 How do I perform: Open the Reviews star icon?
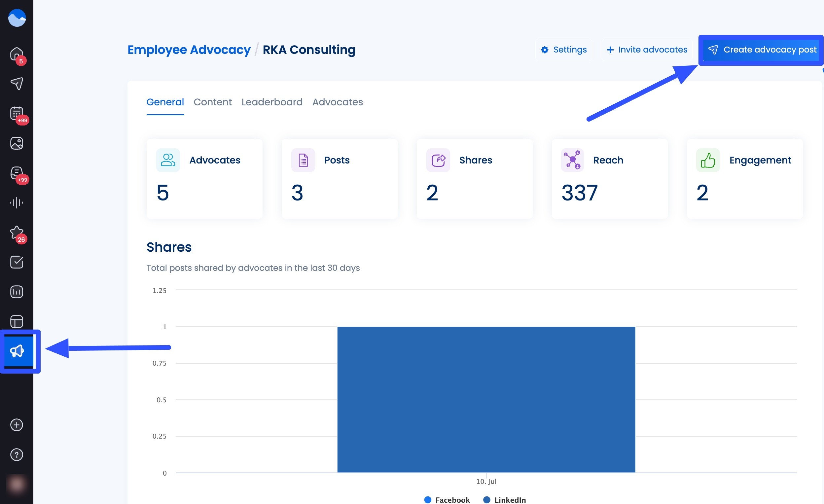point(16,232)
